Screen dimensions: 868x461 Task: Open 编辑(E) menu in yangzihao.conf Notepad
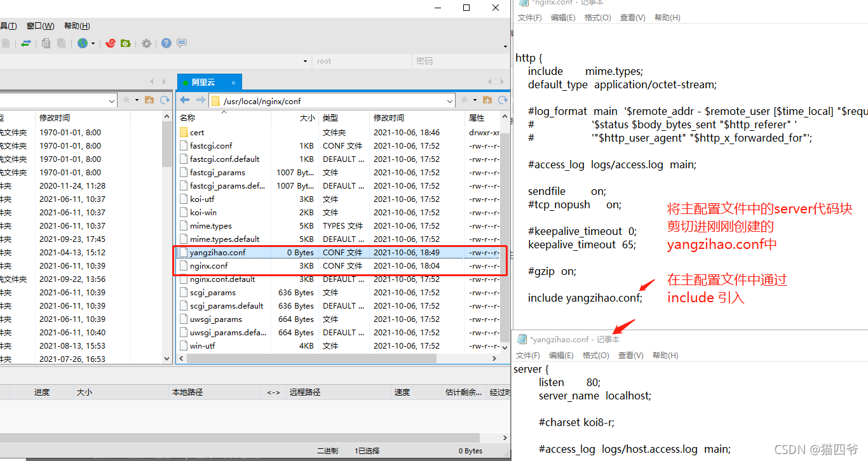561,356
